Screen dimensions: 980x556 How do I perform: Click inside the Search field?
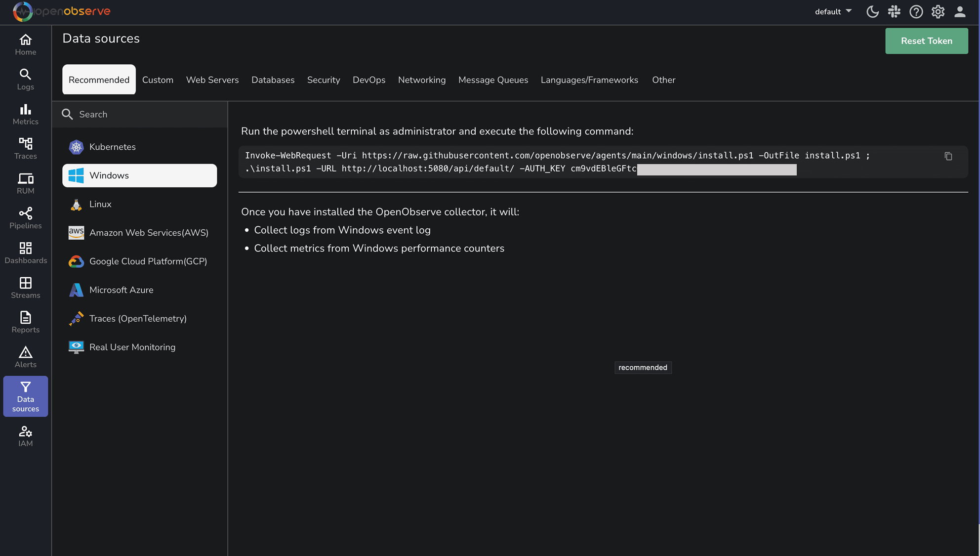pyautogui.click(x=123, y=114)
